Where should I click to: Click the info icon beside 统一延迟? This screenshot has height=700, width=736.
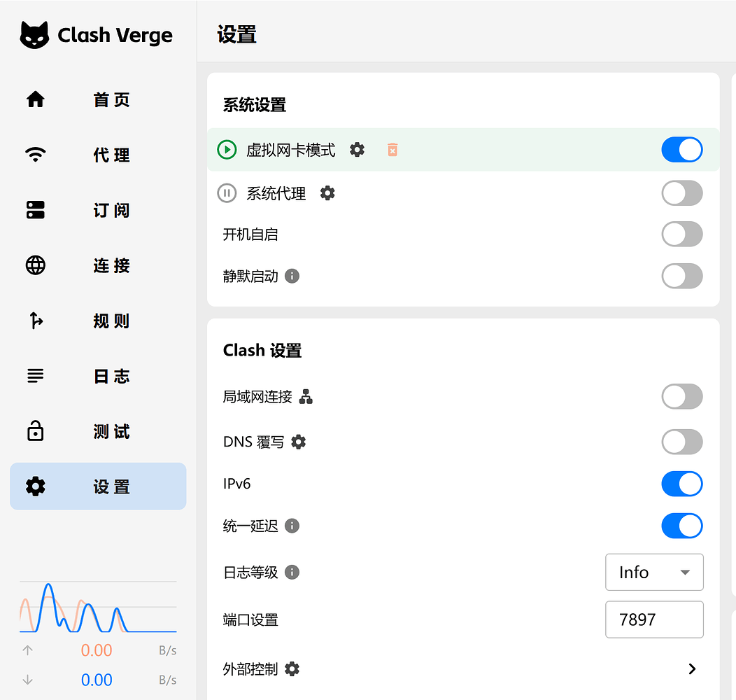point(292,526)
